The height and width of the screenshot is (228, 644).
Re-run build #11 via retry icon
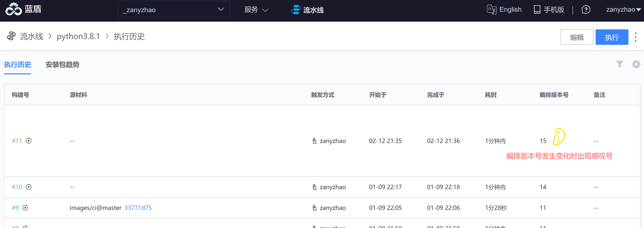(29, 141)
